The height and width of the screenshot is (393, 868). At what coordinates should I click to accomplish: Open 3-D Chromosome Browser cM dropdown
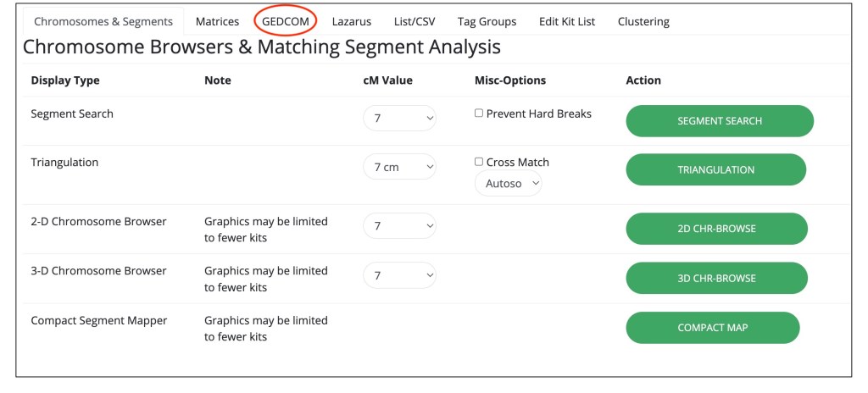click(399, 275)
